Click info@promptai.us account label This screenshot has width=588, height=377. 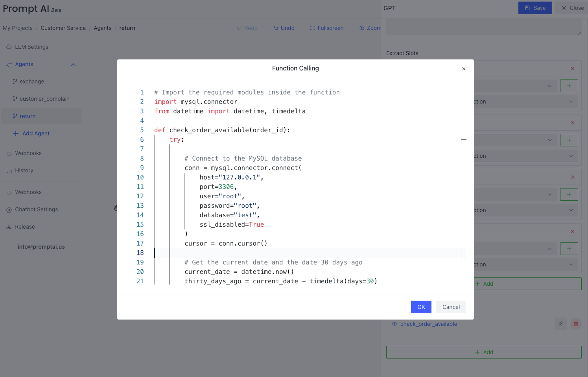(41, 247)
